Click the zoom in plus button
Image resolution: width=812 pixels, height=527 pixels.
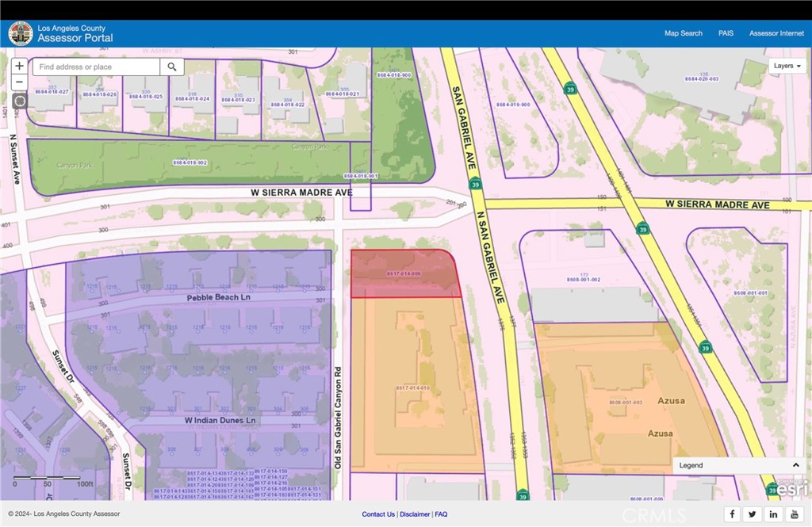tap(20, 67)
